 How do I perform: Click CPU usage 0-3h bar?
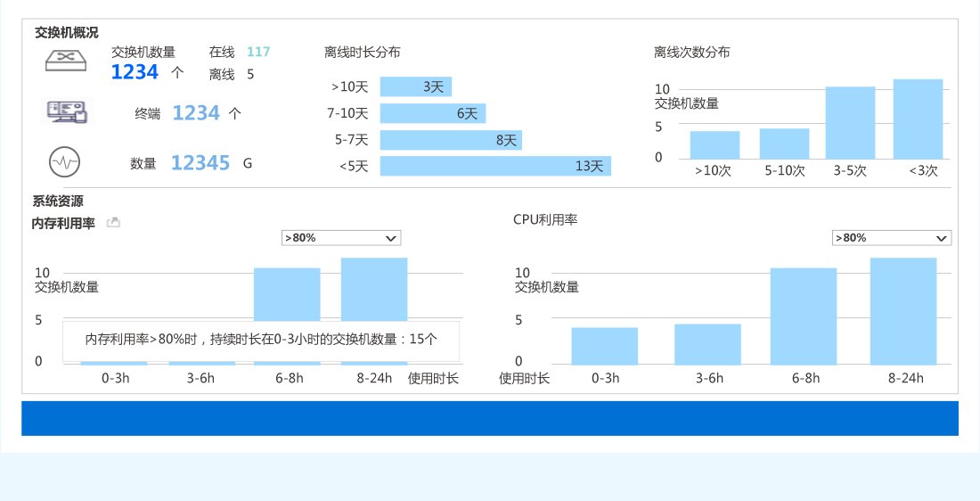[605, 346]
